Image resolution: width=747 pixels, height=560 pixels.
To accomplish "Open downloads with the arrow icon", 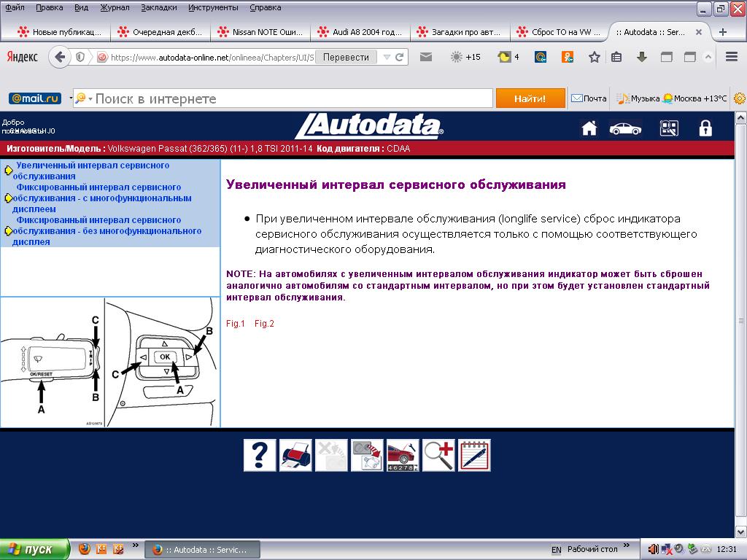I will pyautogui.click(x=642, y=57).
